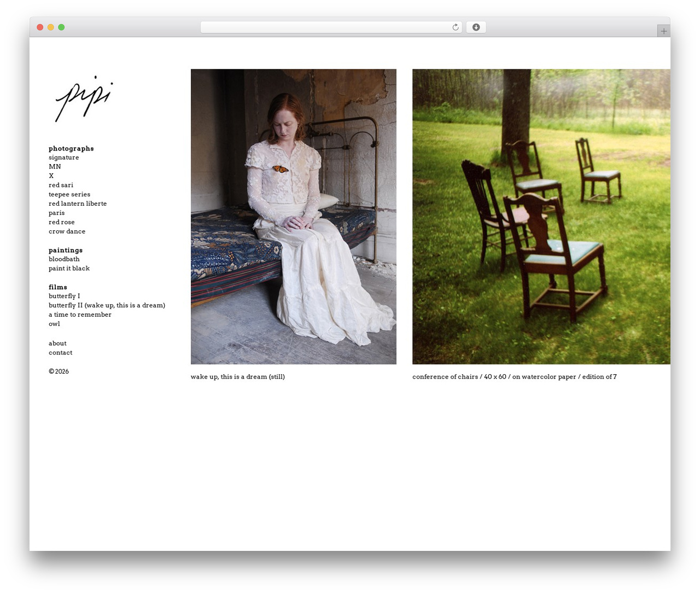Image resolution: width=700 pixels, height=593 pixels.
Task: Click the browser reload icon
Action: pos(455,27)
